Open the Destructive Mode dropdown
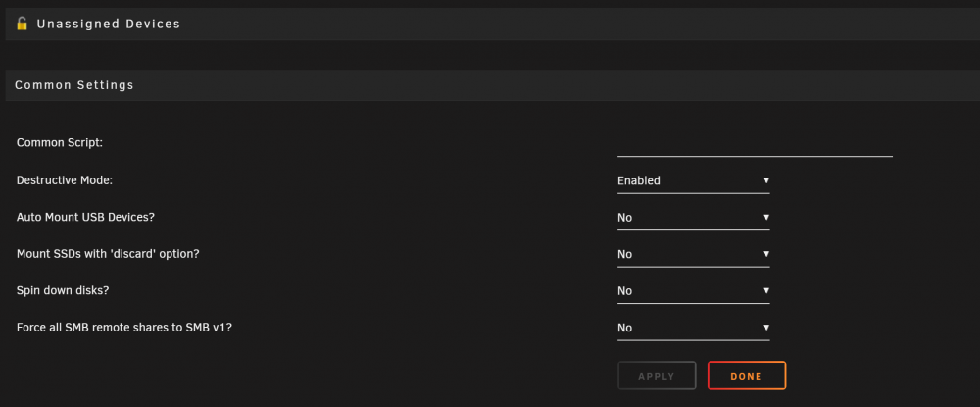980x407 pixels. (693, 180)
